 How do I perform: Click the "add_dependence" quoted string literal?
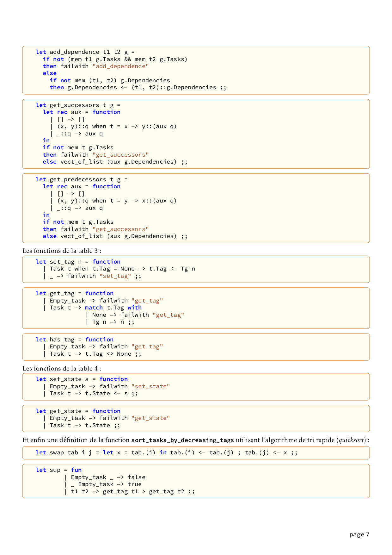[120, 66]
